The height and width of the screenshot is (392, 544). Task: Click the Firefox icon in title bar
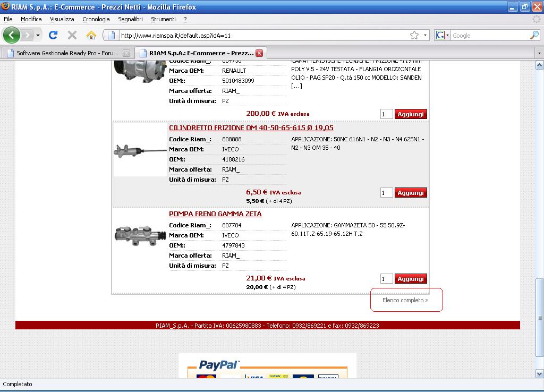(5, 6)
